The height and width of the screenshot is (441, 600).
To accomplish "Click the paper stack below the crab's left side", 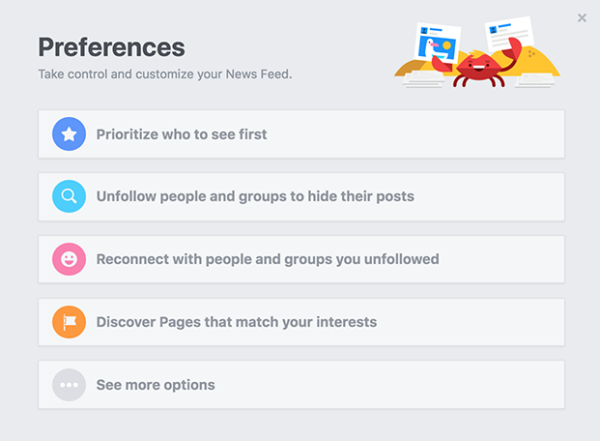I will pyautogui.click(x=424, y=80).
